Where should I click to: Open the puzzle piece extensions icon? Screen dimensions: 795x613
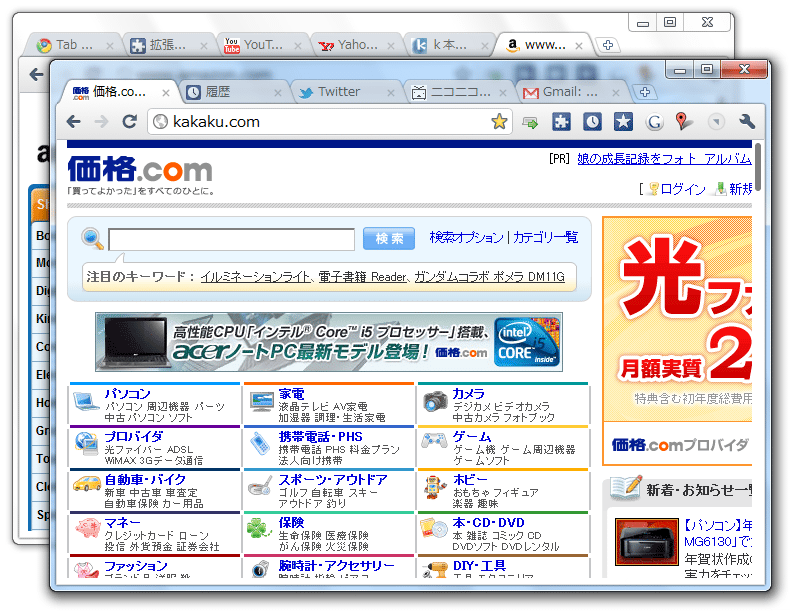click(561, 122)
